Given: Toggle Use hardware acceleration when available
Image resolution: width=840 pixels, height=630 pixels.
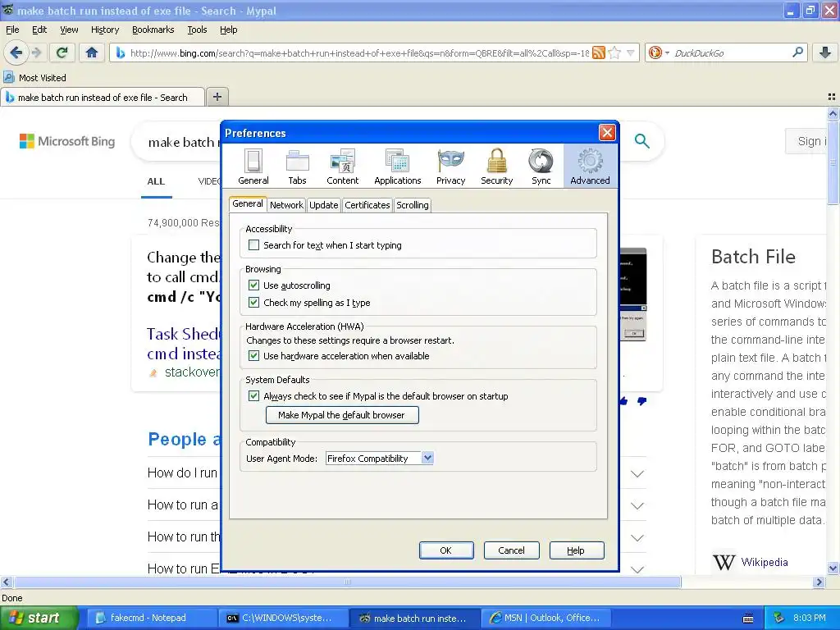Looking at the screenshot, I should click(254, 356).
